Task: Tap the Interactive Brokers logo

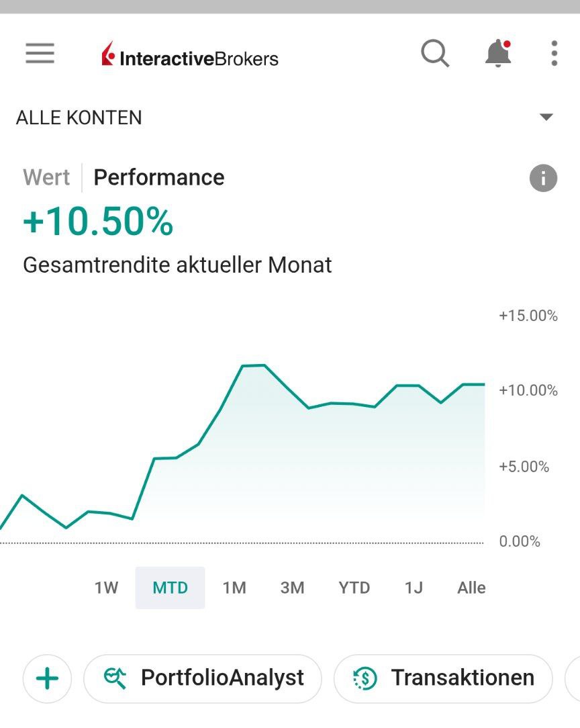Action: [190, 56]
